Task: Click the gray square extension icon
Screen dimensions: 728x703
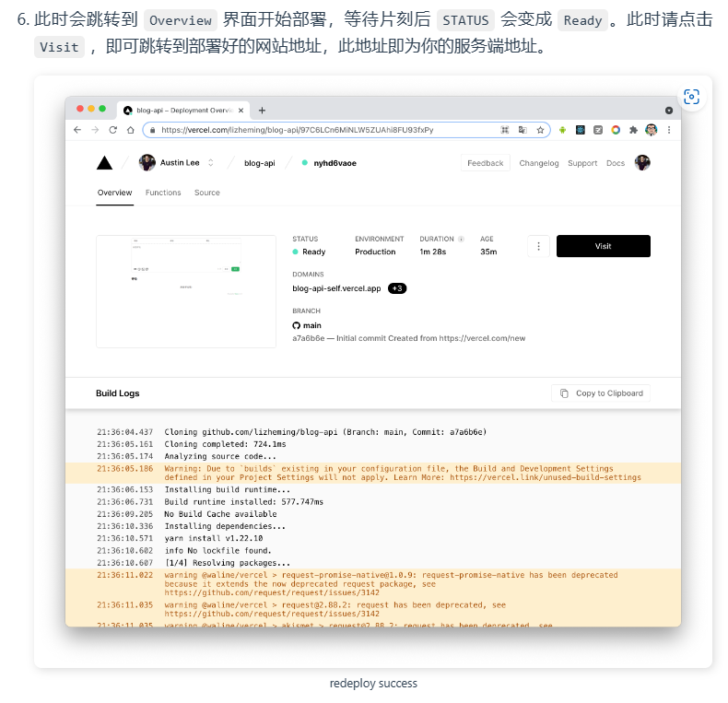Action: (598, 130)
